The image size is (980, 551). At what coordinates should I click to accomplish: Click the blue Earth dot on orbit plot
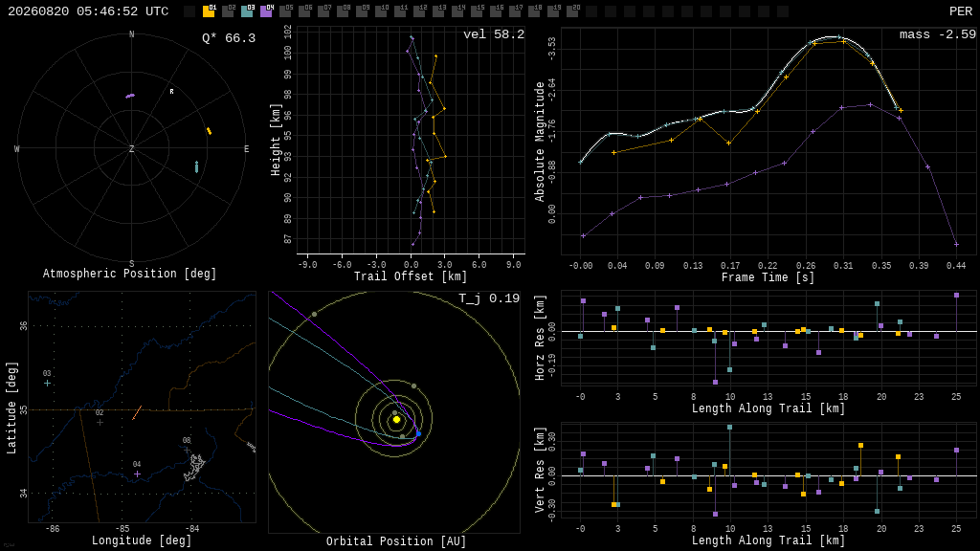click(419, 433)
